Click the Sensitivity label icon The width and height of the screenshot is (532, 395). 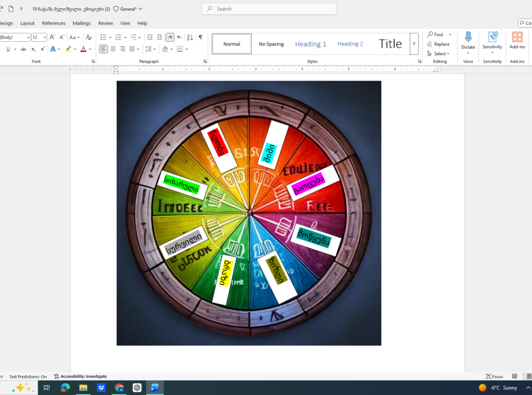(x=492, y=37)
